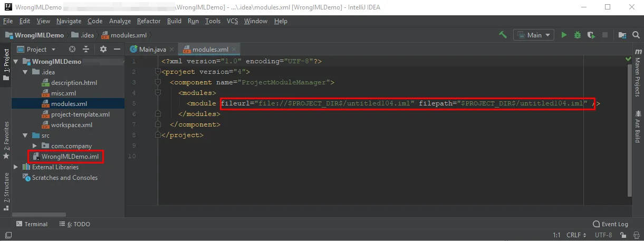The height and width of the screenshot is (241, 644).
Task: Select modules.xml in project tree
Action: [x=64, y=103]
